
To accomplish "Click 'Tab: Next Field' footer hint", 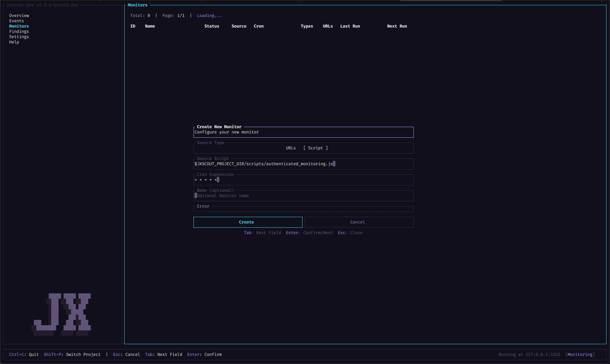I will (x=164, y=354).
